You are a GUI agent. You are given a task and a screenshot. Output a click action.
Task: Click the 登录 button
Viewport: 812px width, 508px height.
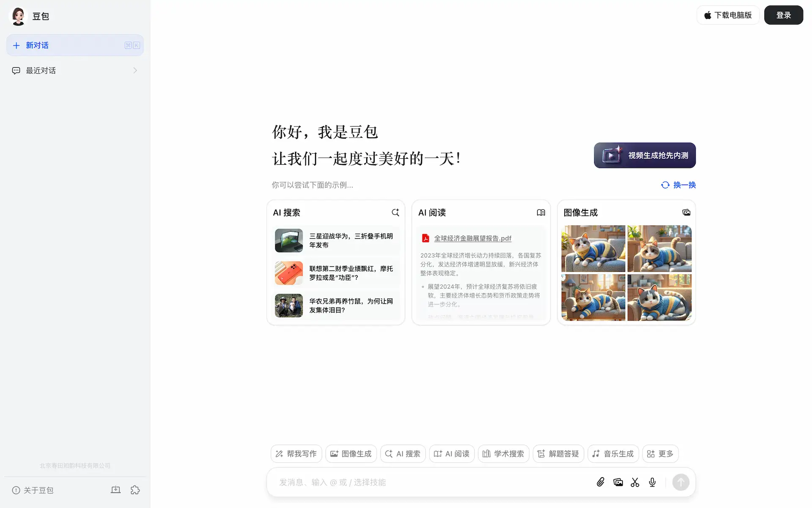click(784, 15)
